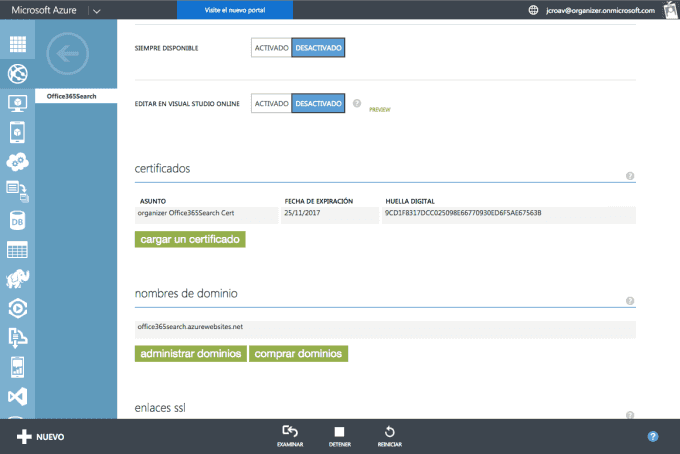This screenshot has width=680, height=454.
Task: Click comprar dominios button
Action: click(x=298, y=353)
